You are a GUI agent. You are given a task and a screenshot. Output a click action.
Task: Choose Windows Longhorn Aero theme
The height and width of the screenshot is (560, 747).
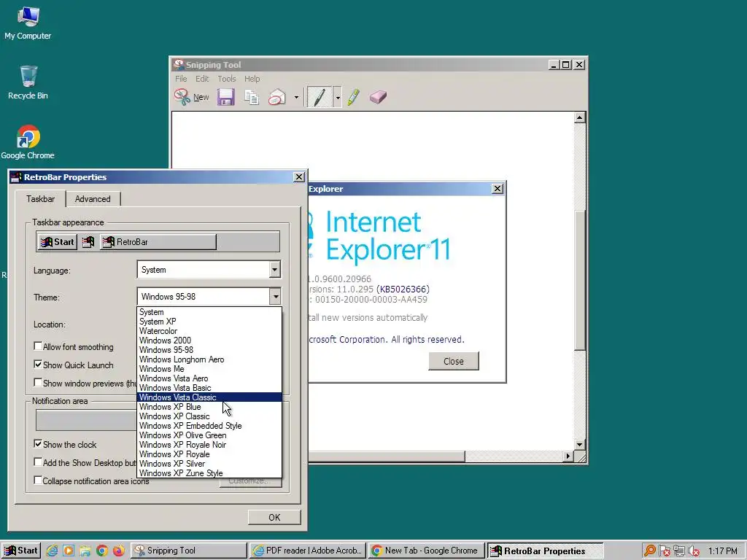coord(209,359)
